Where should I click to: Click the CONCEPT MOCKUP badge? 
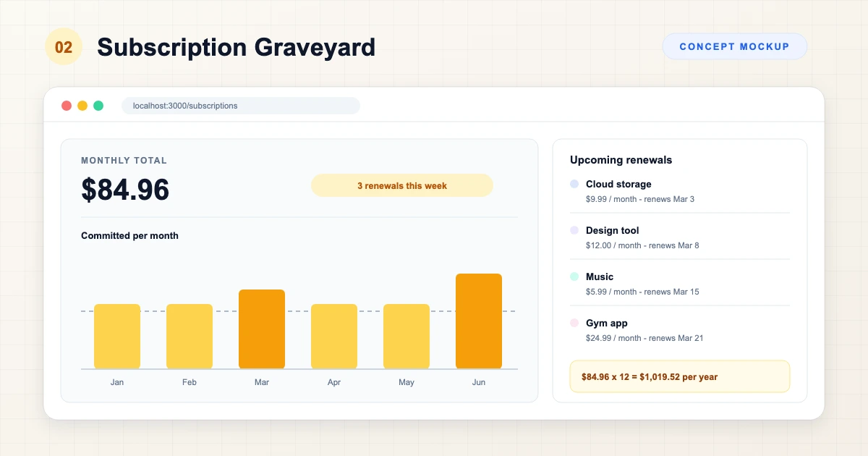pyautogui.click(x=734, y=46)
